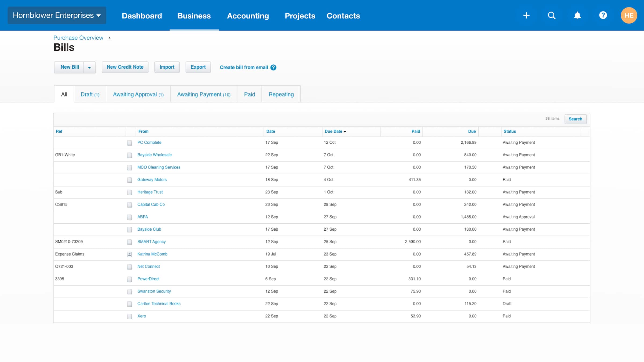Screen dimensions: 644x362
Task: Open the global search icon
Action: pos(551,15)
